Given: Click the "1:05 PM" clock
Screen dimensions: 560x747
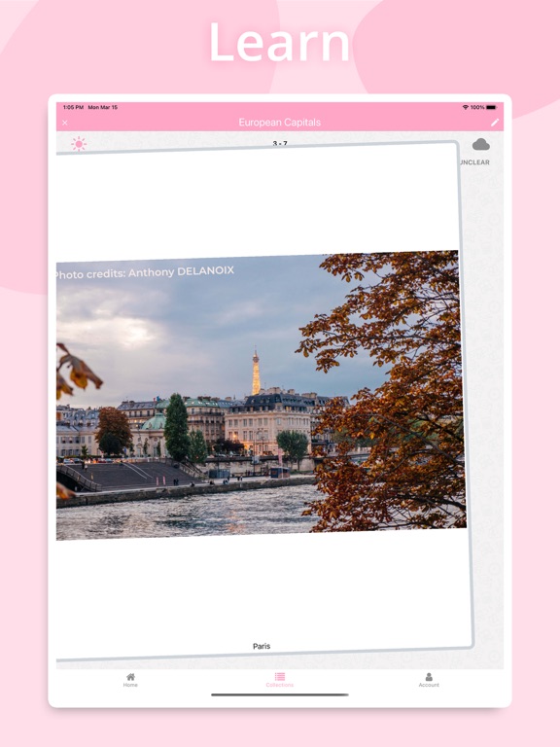Looking at the screenshot, I should (x=73, y=107).
